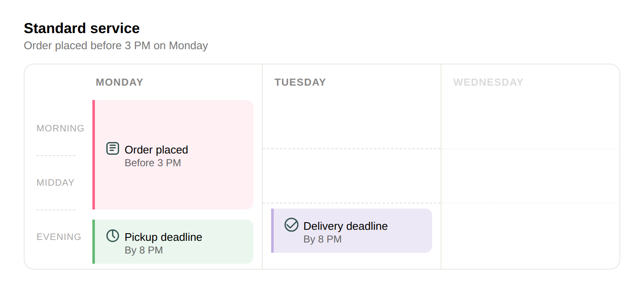Image resolution: width=644 pixels, height=290 pixels.
Task: Click the delivery deadline checkmark icon
Action: pyautogui.click(x=291, y=225)
